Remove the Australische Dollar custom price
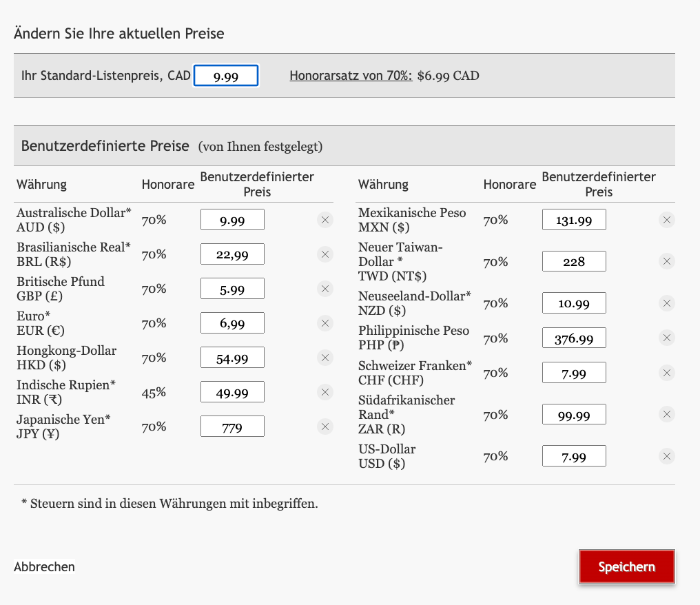Image resolution: width=700 pixels, height=605 pixels. click(x=325, y=220)
